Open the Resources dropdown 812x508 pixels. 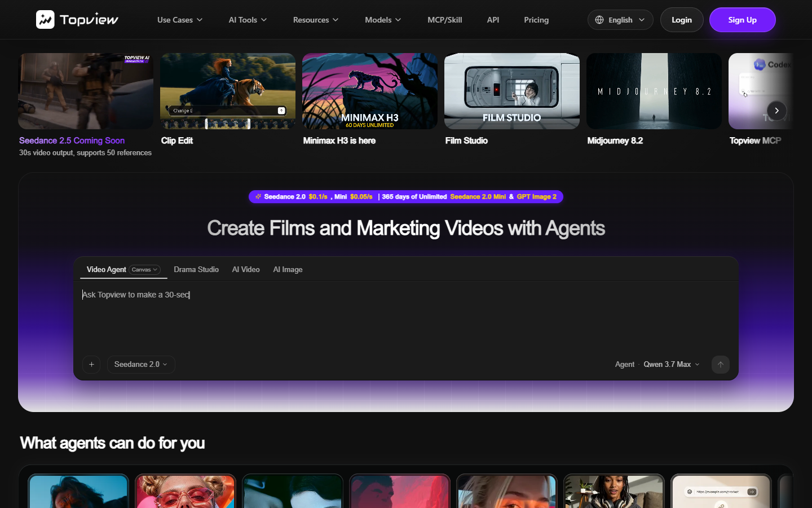[x=316, y=20]
